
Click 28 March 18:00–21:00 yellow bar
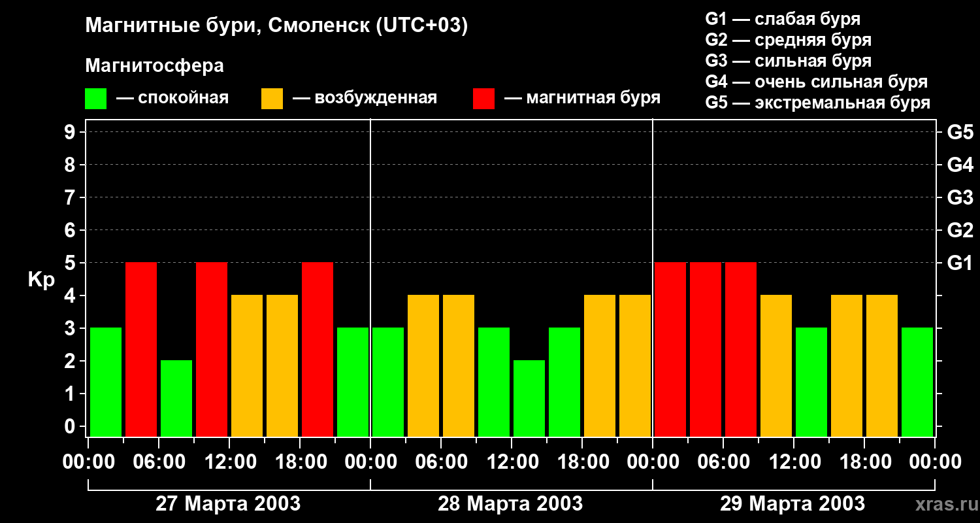pos(600,365)
